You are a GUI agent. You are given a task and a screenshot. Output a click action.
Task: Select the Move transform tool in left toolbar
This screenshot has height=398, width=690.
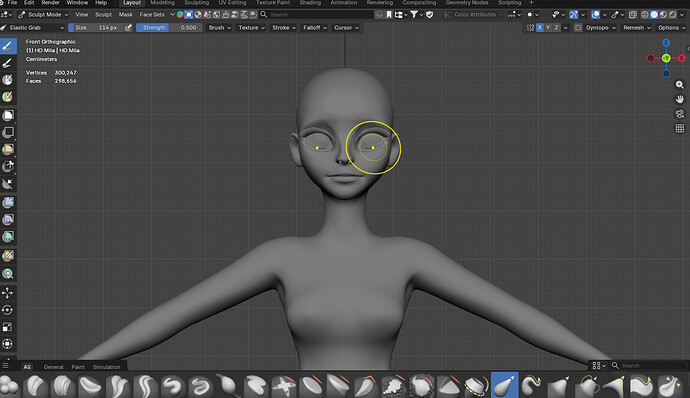[x=7, y=293]
